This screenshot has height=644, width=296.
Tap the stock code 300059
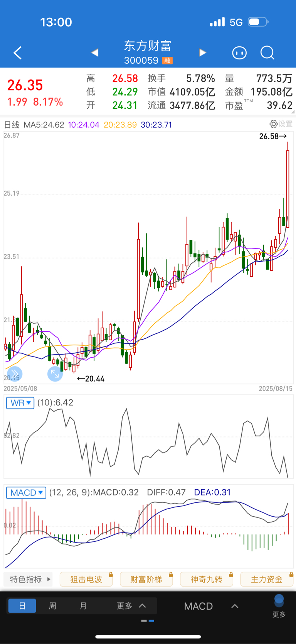(141, 61)
